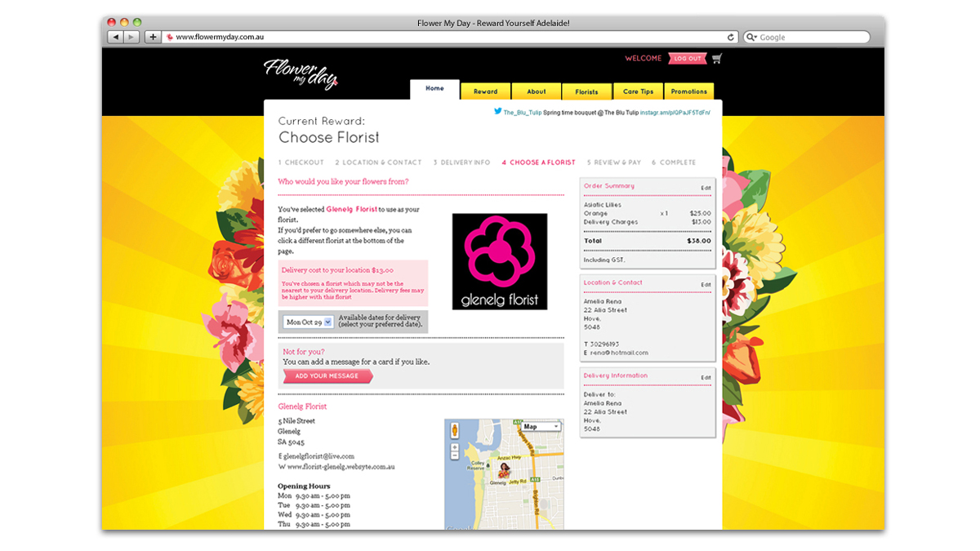Click the Delivery cost to your location notice
The width and height of the screenshot is (980, 551).
pyautogui.click(x=353, y=283)
